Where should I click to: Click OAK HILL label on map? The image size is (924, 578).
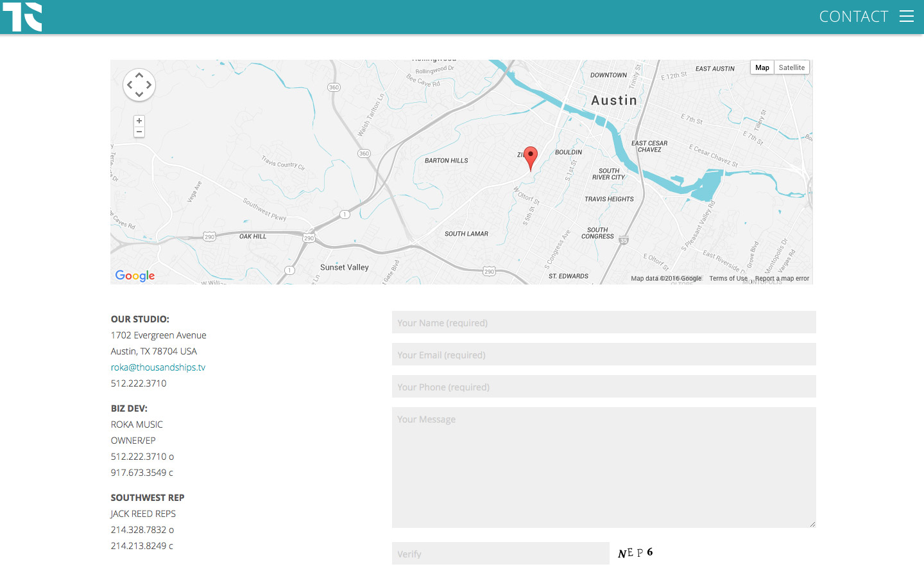253,236
